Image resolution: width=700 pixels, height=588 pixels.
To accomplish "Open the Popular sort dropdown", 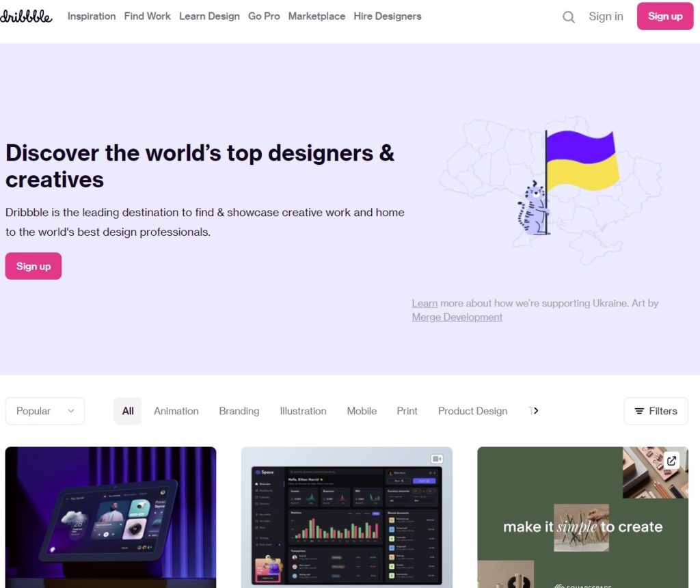I will click(45, 411).
